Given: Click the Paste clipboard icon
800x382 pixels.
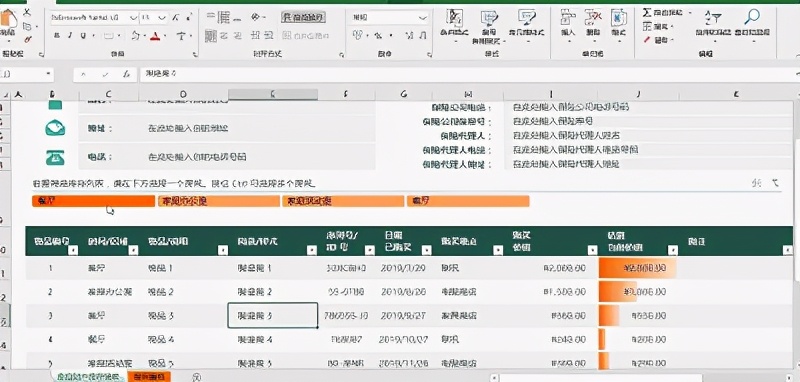Looking at the screenshot, I should pos(8,19).
